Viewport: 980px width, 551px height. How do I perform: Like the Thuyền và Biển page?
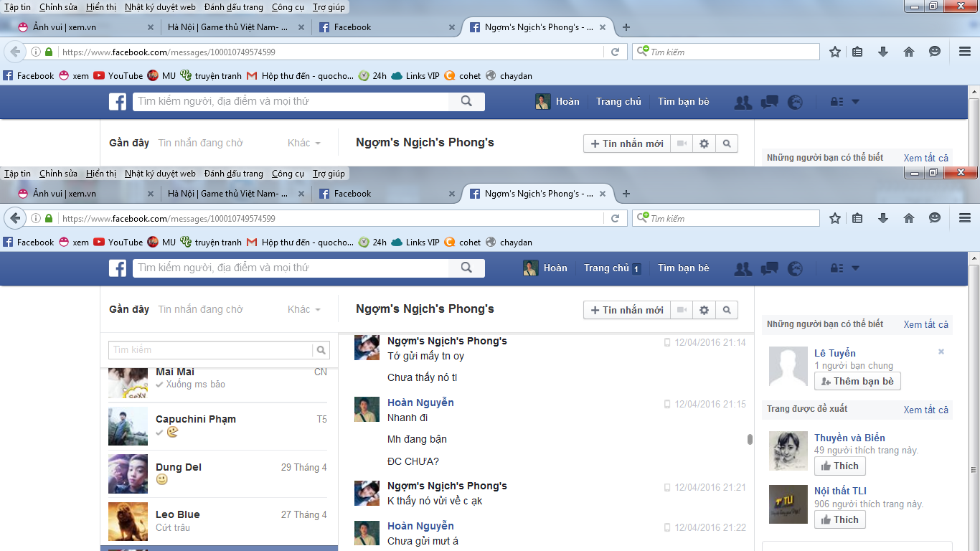point(840,466)
